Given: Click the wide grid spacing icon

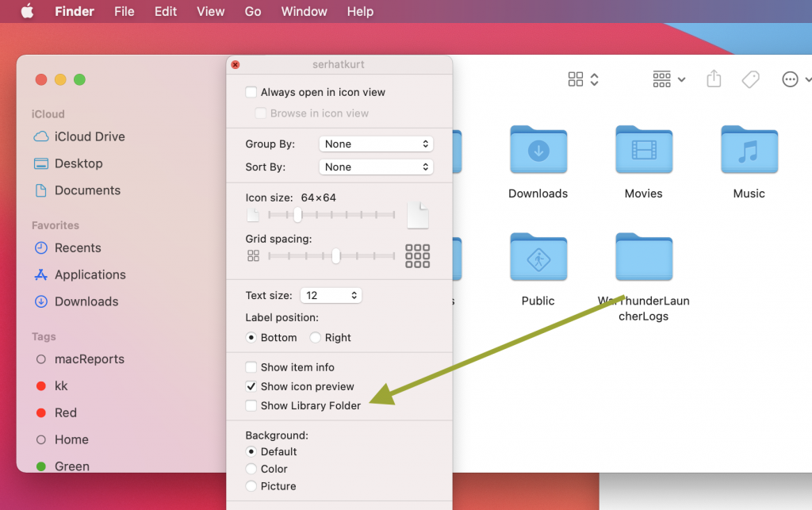Looking at the screenshot, I should click(x=417, y=255).
